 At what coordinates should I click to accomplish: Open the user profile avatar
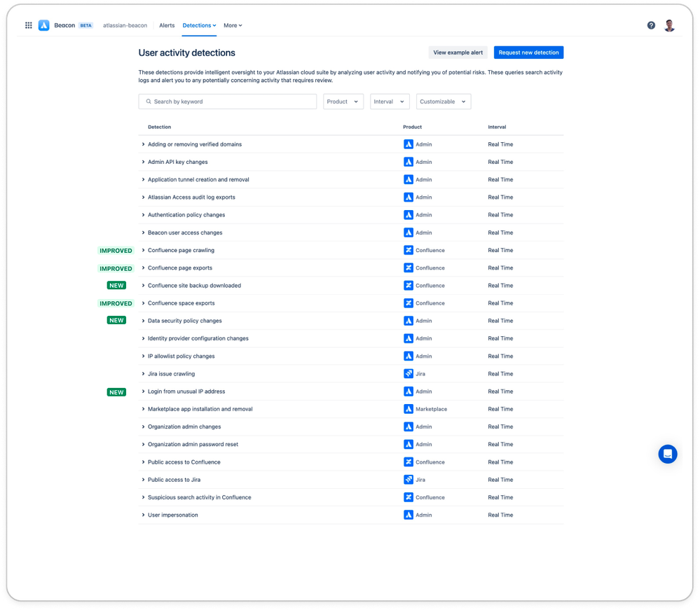point(669,25)
